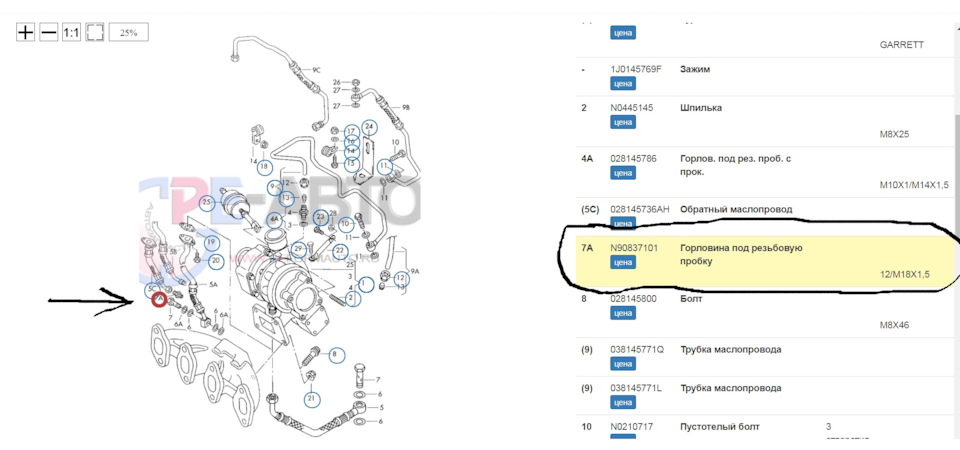The height and width of the screenshot is (450, 960).
Task: Select the 25% zoom level field
Action: point(129,33)
